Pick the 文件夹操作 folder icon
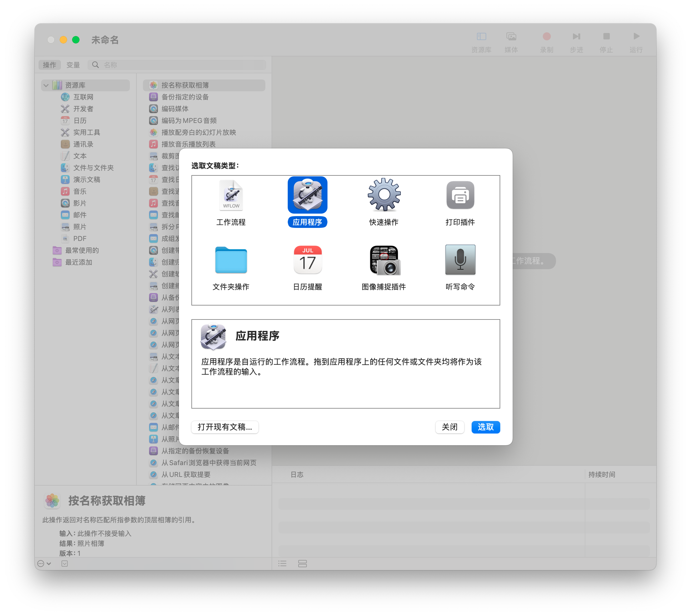The height and width of the screenshot is (616, 691). [x=231, y=260]
